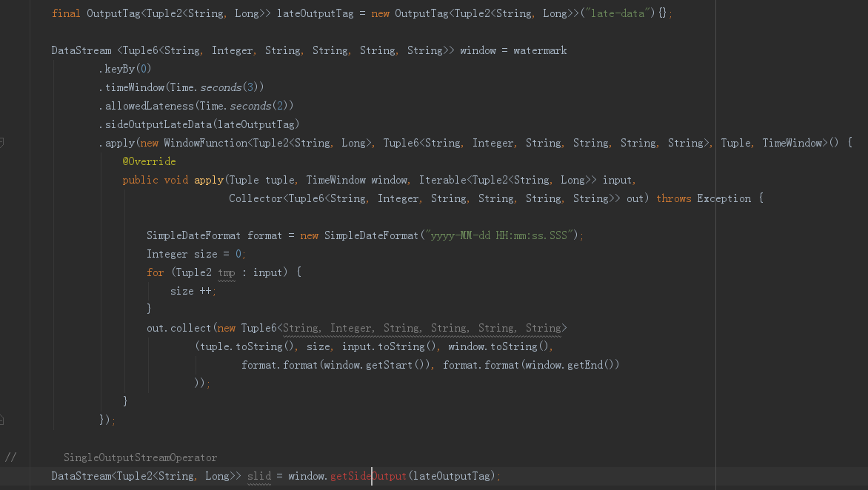868x490 pixels.
Task: Click the size ++ statement
Action: tap(193, 291)
